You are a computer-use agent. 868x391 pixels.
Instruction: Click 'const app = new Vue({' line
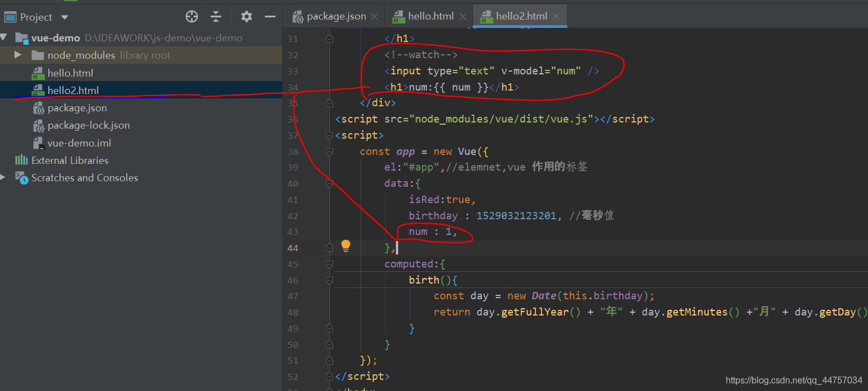click(x=424, y=152)
